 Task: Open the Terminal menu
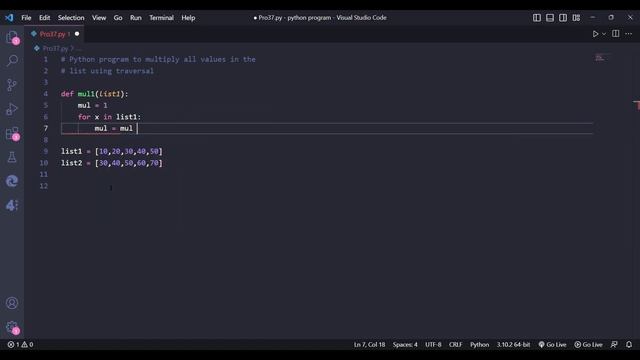(161, 18)
